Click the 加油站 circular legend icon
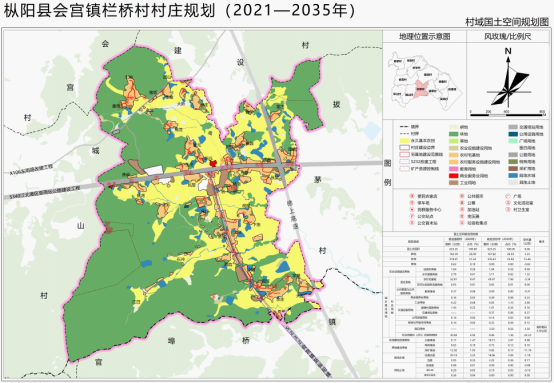Screen dimensions: 554x383 point(461,210)
